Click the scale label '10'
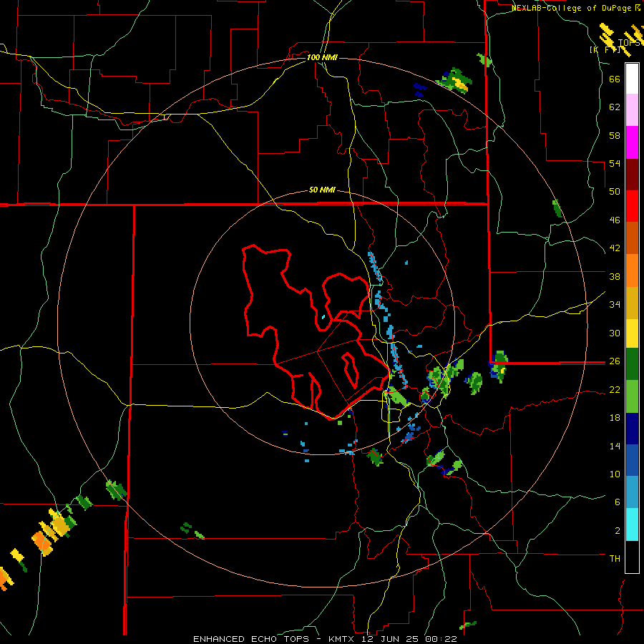This screenshot has width=644, height=644. click(x=615, y=474)
